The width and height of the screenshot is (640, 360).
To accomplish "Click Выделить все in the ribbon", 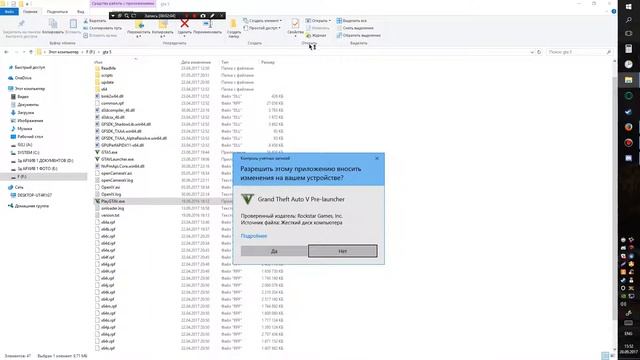I will [x=351, y=20].
